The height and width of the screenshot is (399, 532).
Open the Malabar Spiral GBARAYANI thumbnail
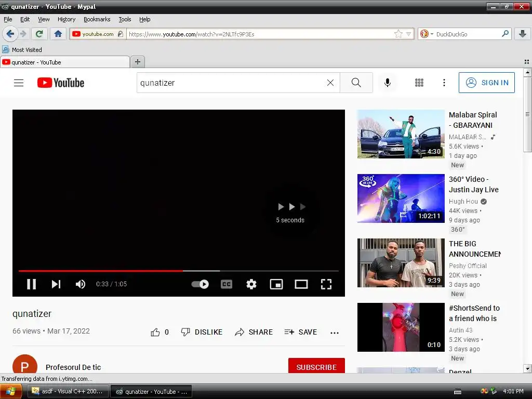pos(401,134)
